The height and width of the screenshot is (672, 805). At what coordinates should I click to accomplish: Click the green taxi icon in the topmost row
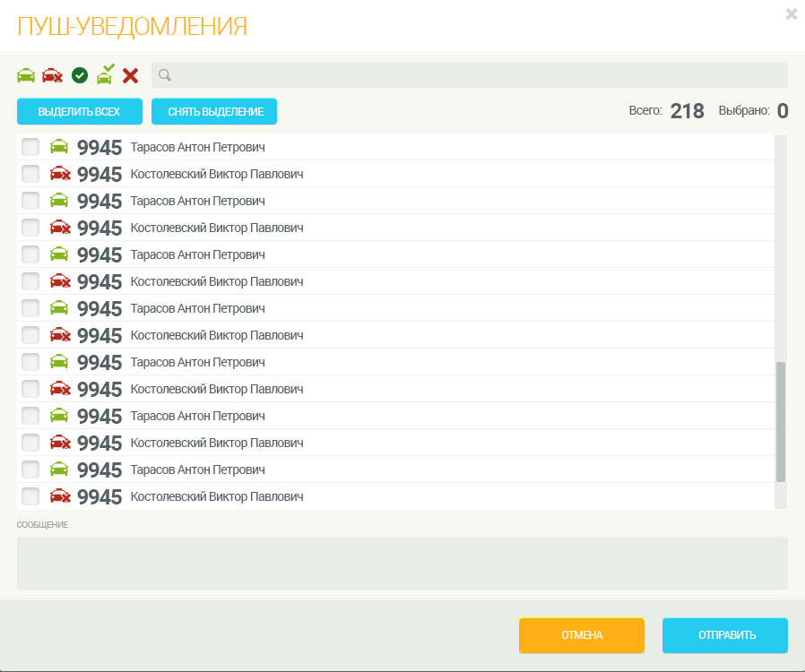click(x=59, y=147)
